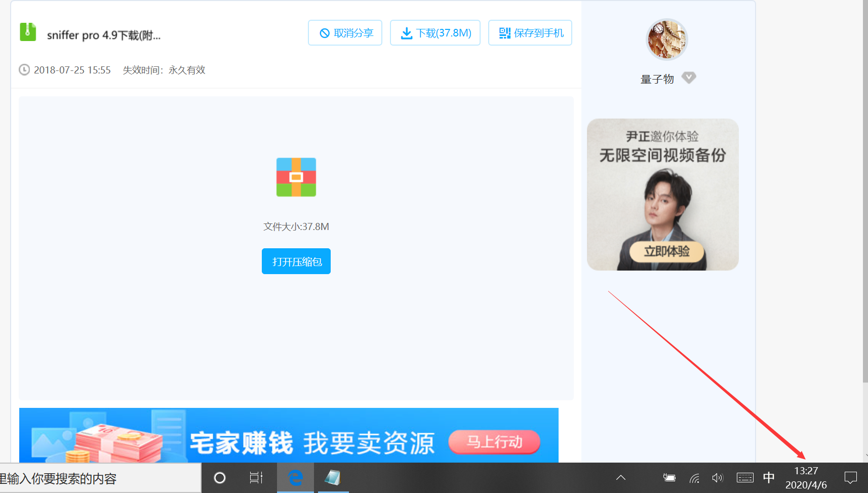868x493 pixels.
Task: Expand hidden system tray icons with the chevron
Action: [620, 477]
